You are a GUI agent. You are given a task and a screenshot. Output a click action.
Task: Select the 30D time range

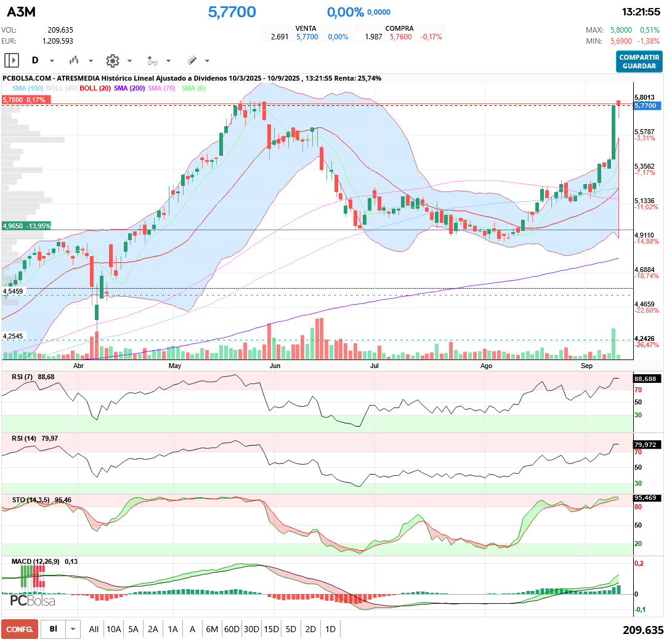click(x=251, y=629)
